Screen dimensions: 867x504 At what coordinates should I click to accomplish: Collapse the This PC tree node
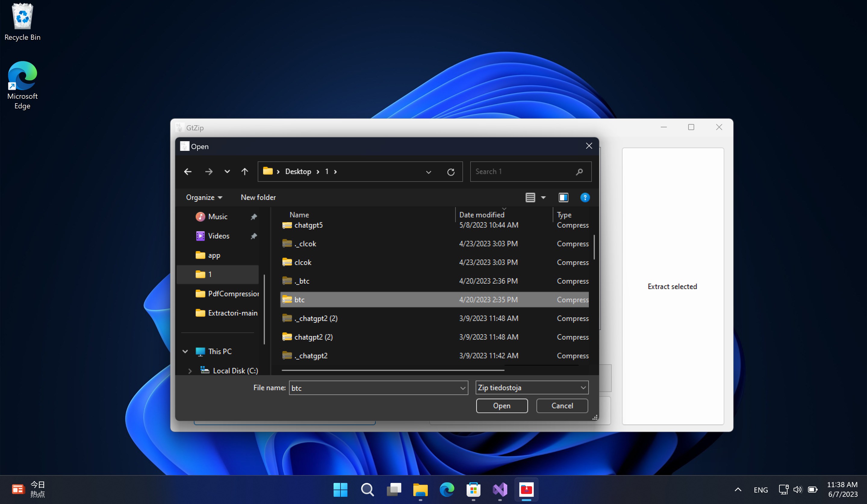[185, 351]
